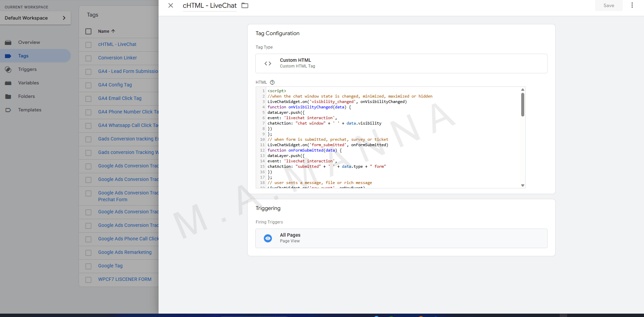644x317 pixels.
Task: Open the Triggers section in sidebar
Action: [x=27, y=69]
